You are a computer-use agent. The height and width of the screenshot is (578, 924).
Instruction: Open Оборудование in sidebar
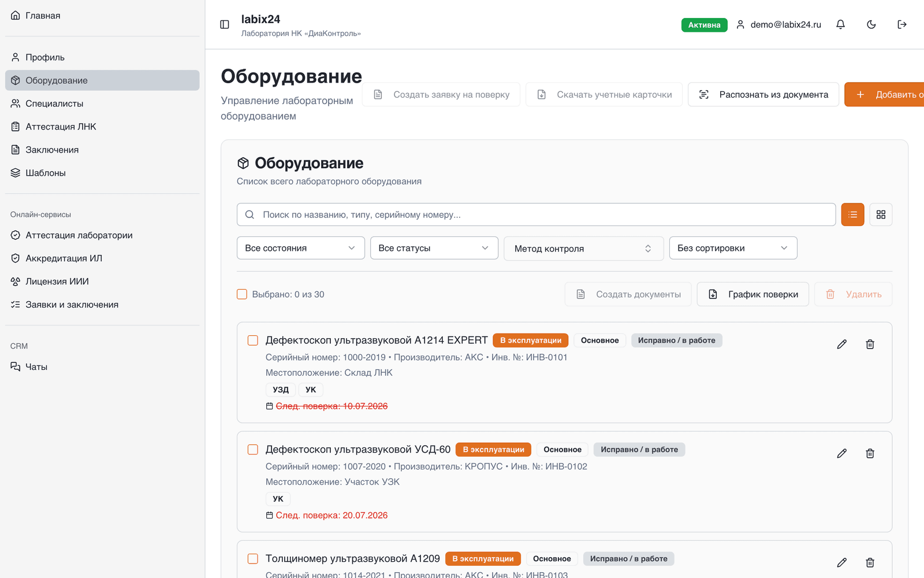pyautogui.click(x=102, y=80)
